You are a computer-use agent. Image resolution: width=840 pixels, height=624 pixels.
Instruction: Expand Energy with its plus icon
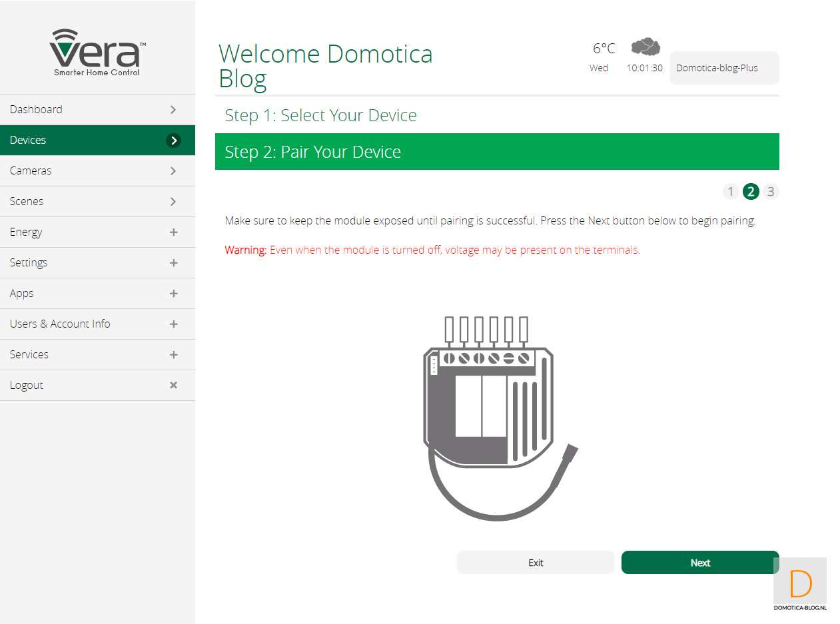(x=173, y=232)
